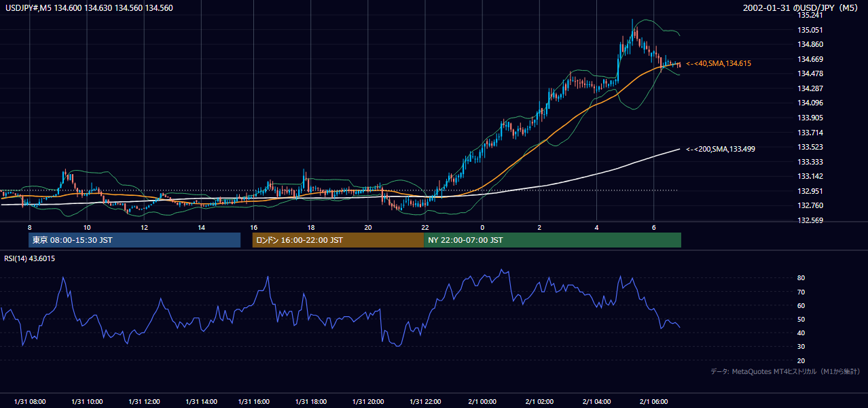The image size is (868, 408).
Task: Click the bottom time label 2/1 06:00
Action: click(653, 402)
